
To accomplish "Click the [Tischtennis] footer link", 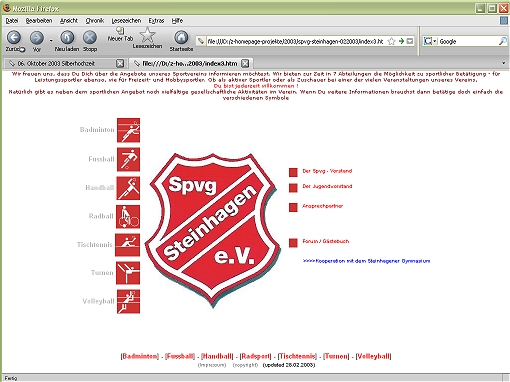I will coord(297,356).
